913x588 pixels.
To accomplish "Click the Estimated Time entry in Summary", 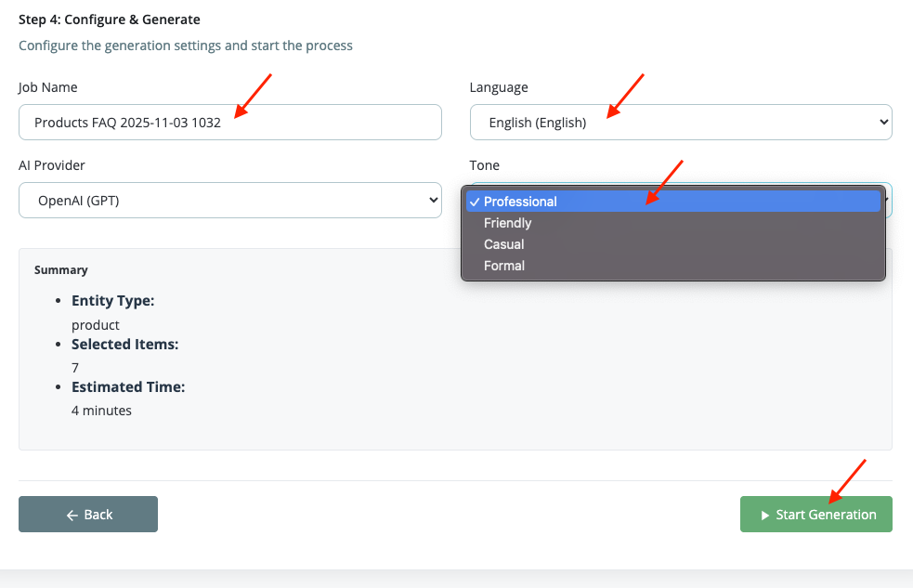I will click(x=128, y=386).
